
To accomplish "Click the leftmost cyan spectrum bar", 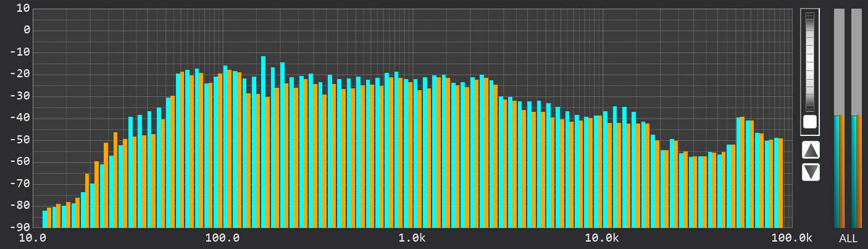I will click(44, 219).
